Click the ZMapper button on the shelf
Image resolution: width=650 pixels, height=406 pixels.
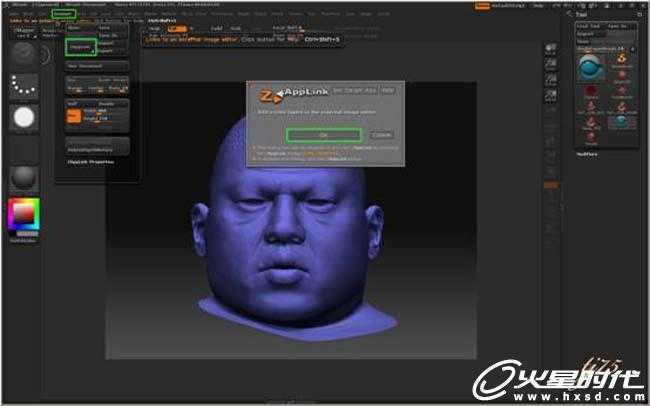pos(24,33)
